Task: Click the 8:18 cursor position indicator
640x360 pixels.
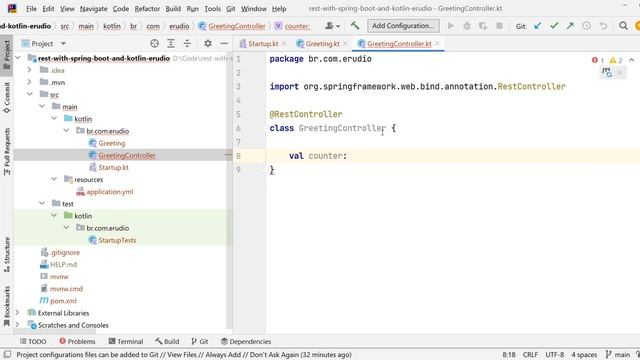Action: 509,355
